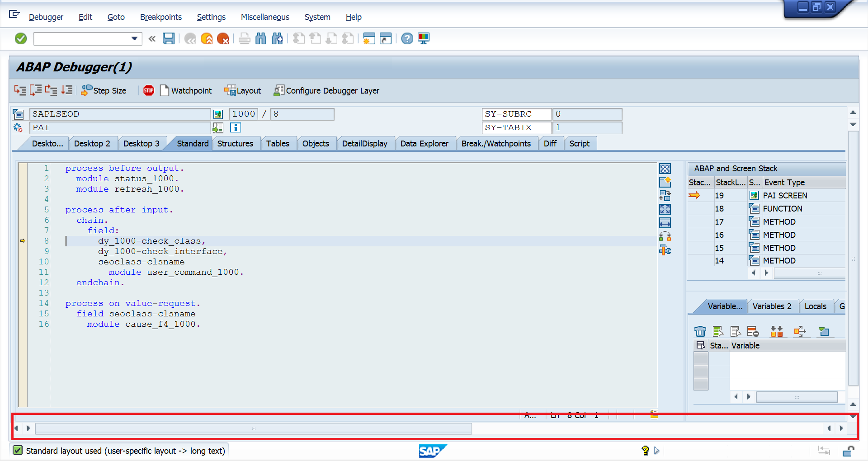This screenshot has width=868, height=461.
Task: Open the command field dropdown arrow
Action: click(134, 39)
